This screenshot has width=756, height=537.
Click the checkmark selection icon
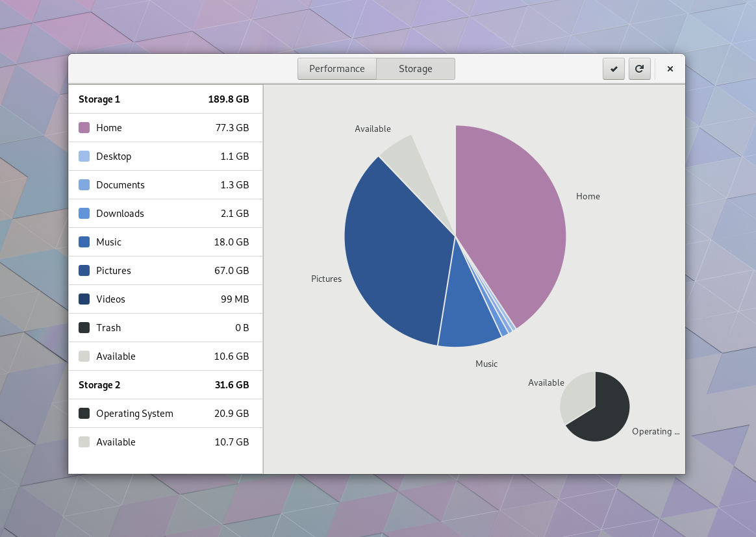[x=613, y=69]
